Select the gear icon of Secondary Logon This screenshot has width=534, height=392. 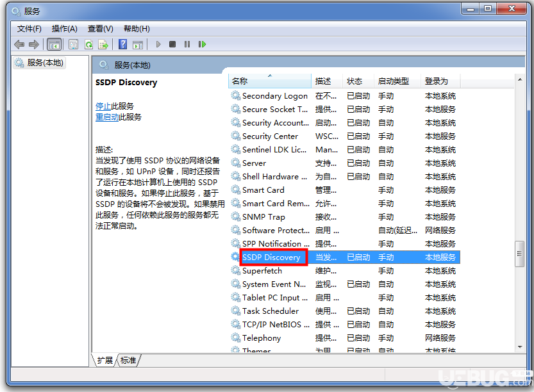pyautogui.click(x=236, y=95)
